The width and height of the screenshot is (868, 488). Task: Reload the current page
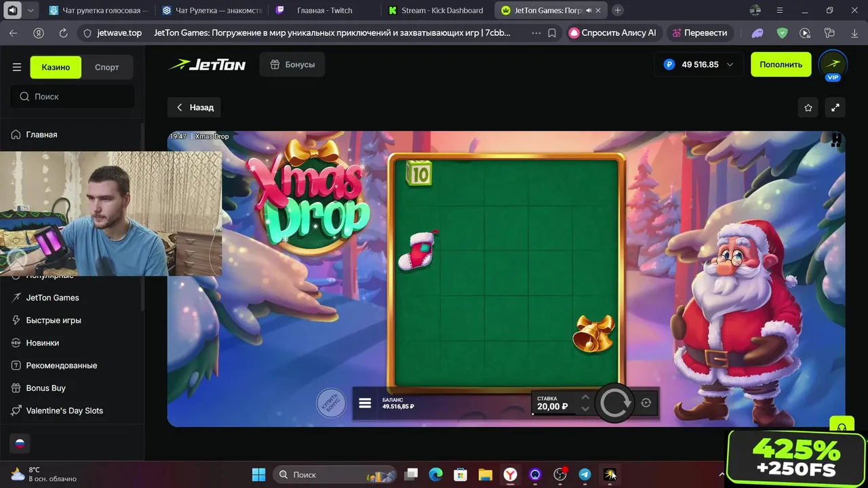(x=63, y=33)
